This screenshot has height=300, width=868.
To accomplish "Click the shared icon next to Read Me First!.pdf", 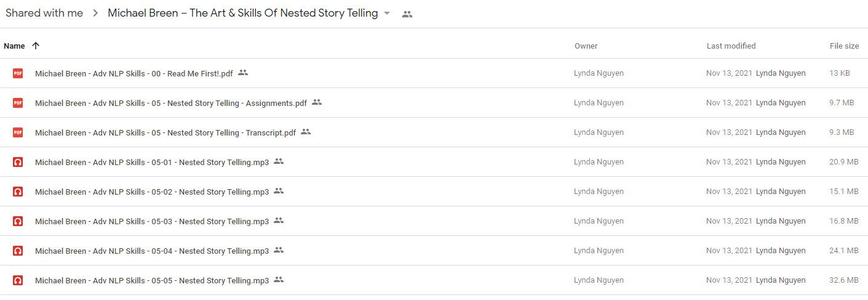I will tap(243, 73).
